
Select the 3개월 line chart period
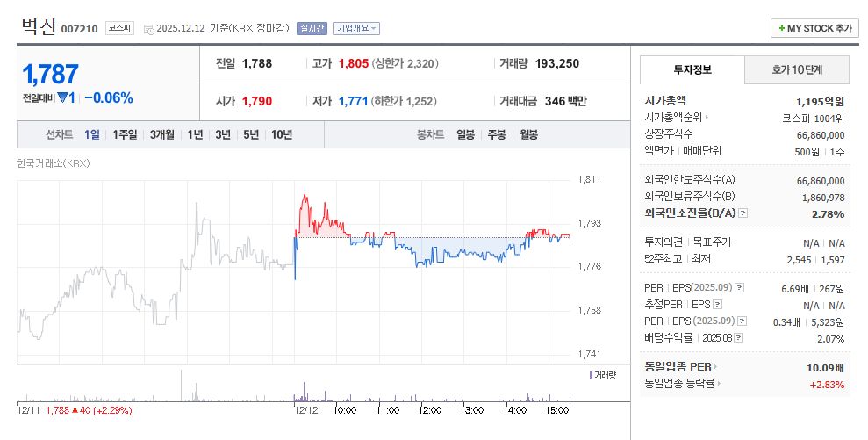coord(161,134)
